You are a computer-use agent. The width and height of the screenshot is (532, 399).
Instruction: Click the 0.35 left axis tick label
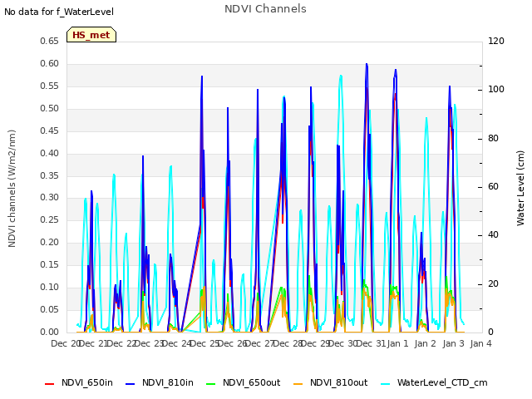coord(50,175)
